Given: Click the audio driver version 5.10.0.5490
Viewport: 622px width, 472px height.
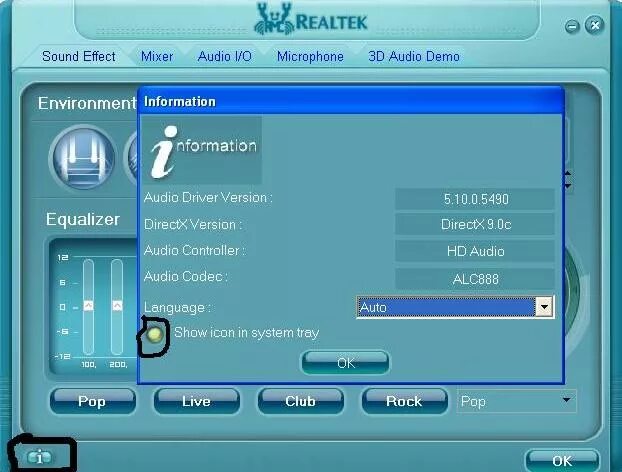Looking at the screenshot, I should [475, 199].
